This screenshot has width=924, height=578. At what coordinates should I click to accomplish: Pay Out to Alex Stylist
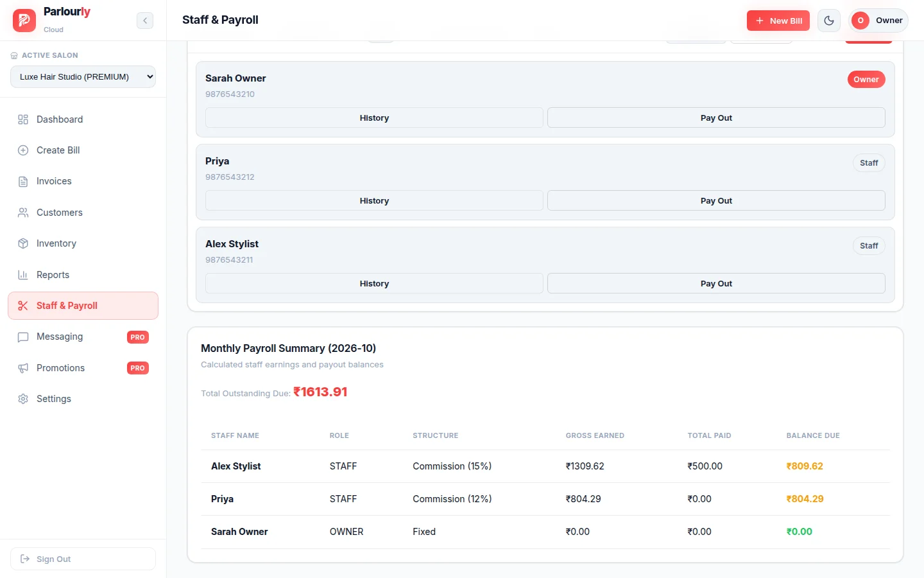716,283
